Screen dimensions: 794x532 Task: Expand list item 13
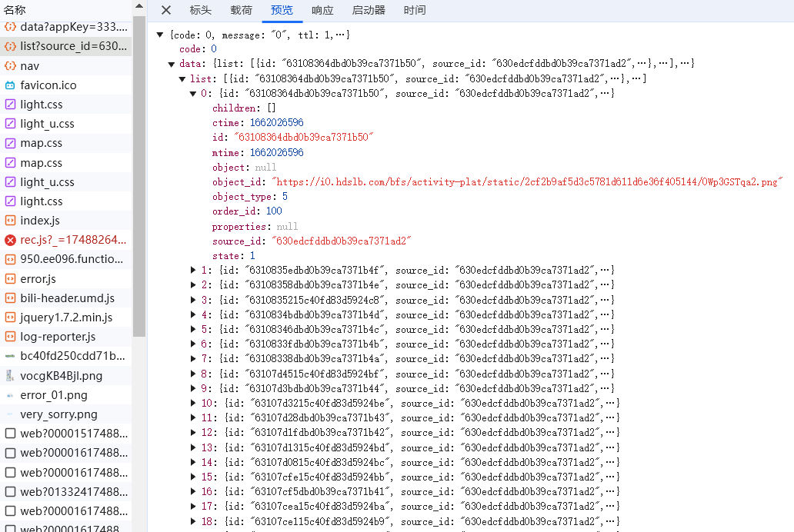193,447
